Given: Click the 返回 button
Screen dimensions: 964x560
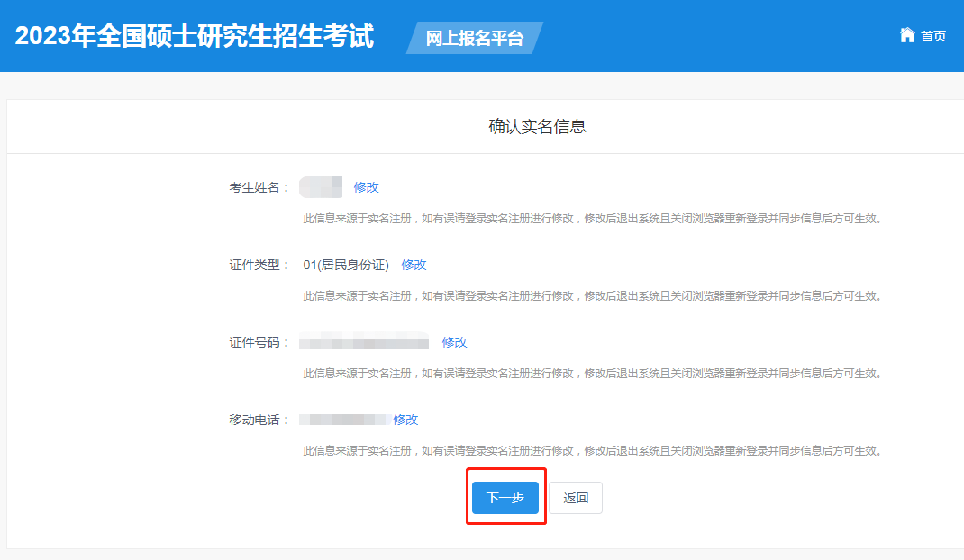Looking at the screenshot, I should [x=576, y=498].
